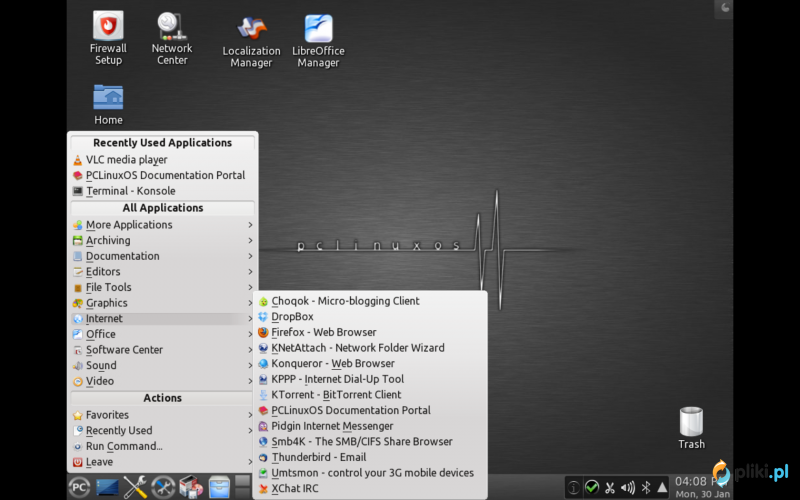The height and width of the screenshot is (500, 800).
Task: Open Smb4K SMB/CIFS Share Browser
Action: click(370, 442)
